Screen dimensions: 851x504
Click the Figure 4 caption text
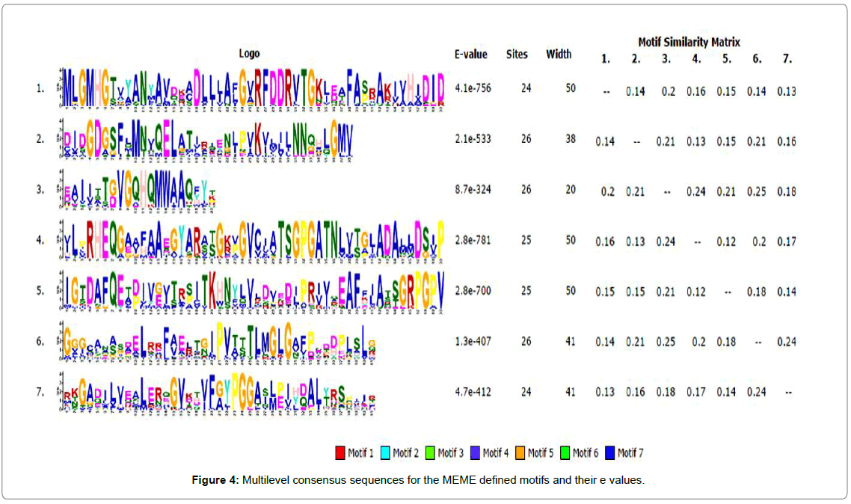[x=425, y=480]
